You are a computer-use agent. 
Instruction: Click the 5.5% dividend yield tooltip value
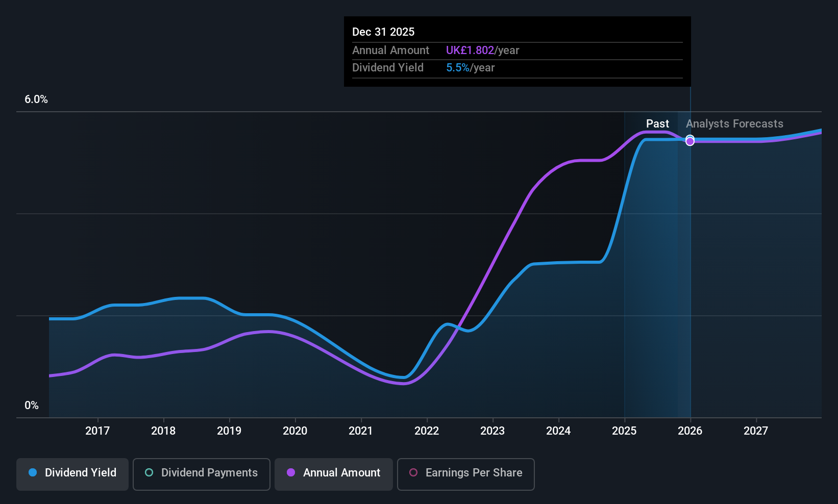coord(458,68)
